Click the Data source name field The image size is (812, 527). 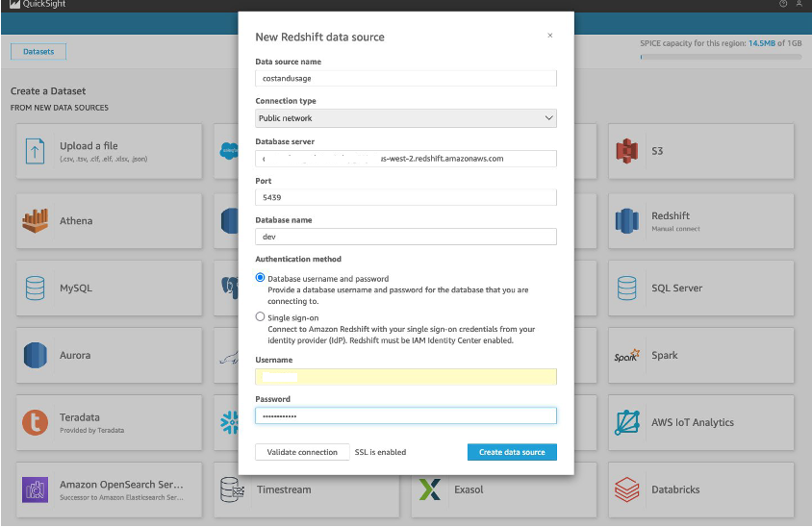[x=405, y=78]
